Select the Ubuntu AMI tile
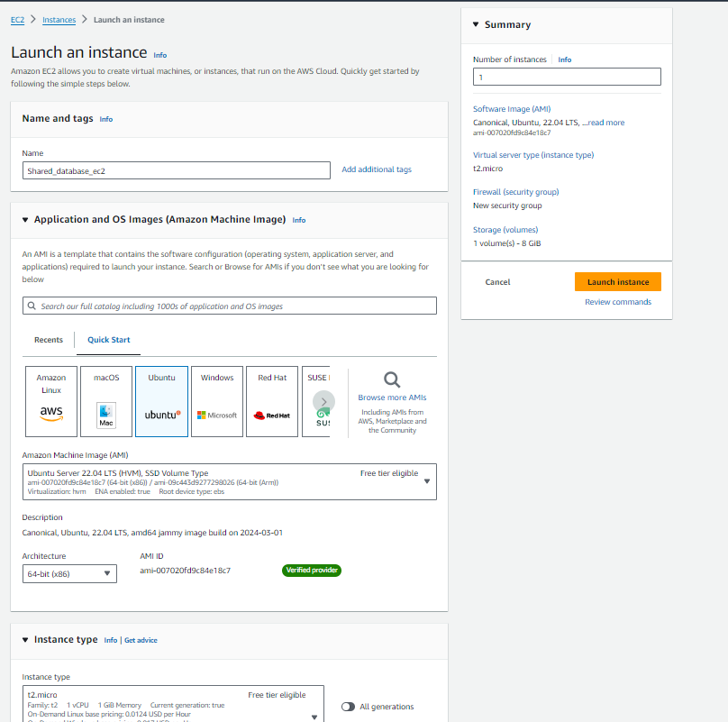728x722 pixels. click(161, 401)
